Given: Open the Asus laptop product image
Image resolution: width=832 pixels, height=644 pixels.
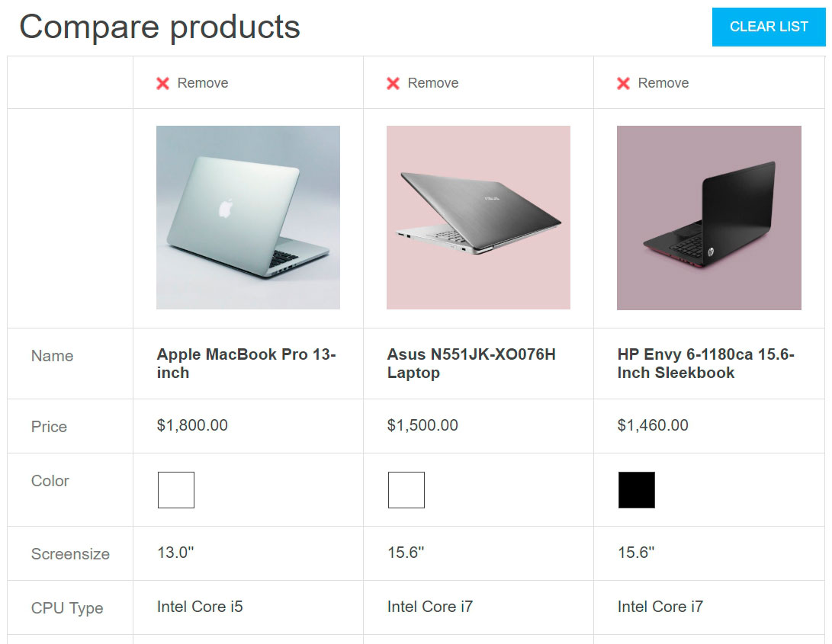Looking at the screenshot, I should tap(478, 217).
